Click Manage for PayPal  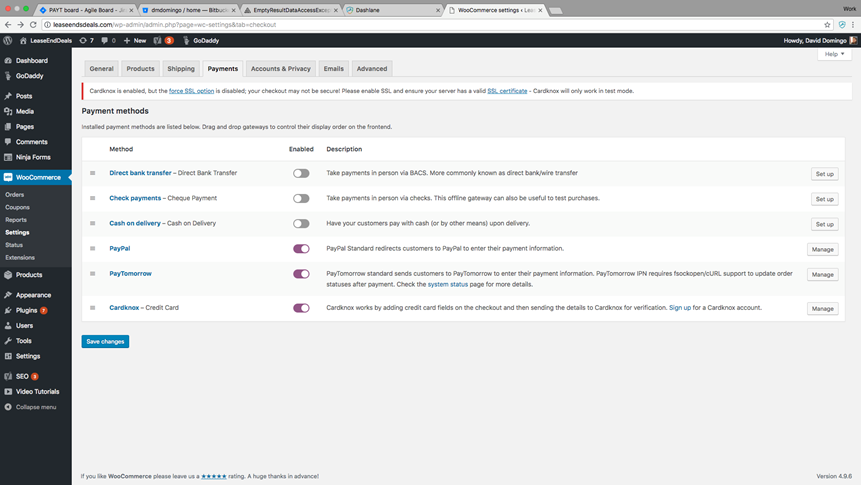823,249
